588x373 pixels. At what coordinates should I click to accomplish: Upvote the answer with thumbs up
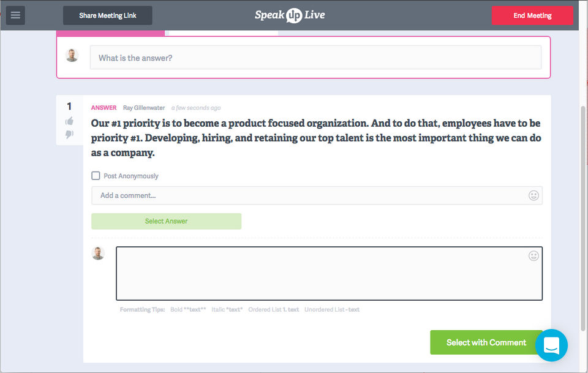click(x=69, y=121)
